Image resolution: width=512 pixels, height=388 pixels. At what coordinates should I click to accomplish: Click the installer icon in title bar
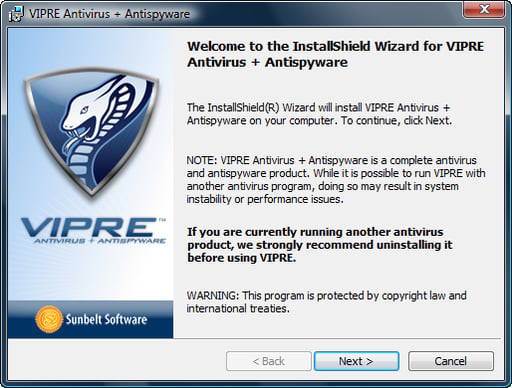click(x=16, y=14)
